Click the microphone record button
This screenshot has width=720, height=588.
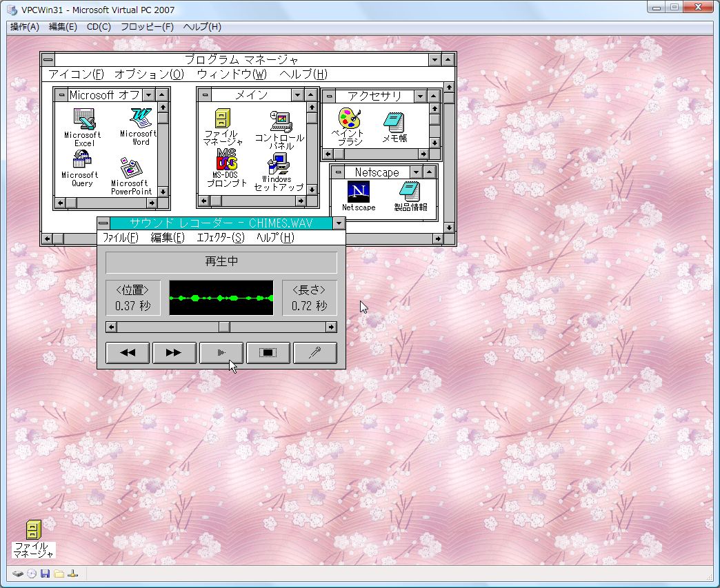[x=315, y=353]
